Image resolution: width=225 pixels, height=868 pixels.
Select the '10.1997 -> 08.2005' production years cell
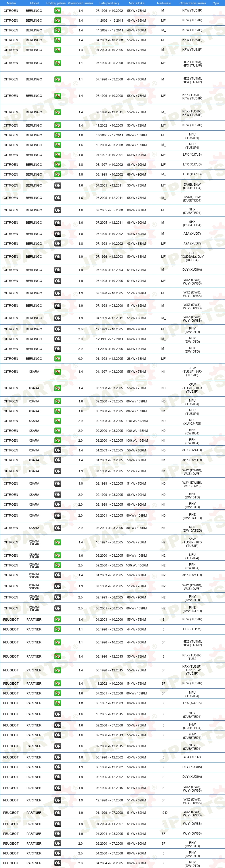(109, 542)
